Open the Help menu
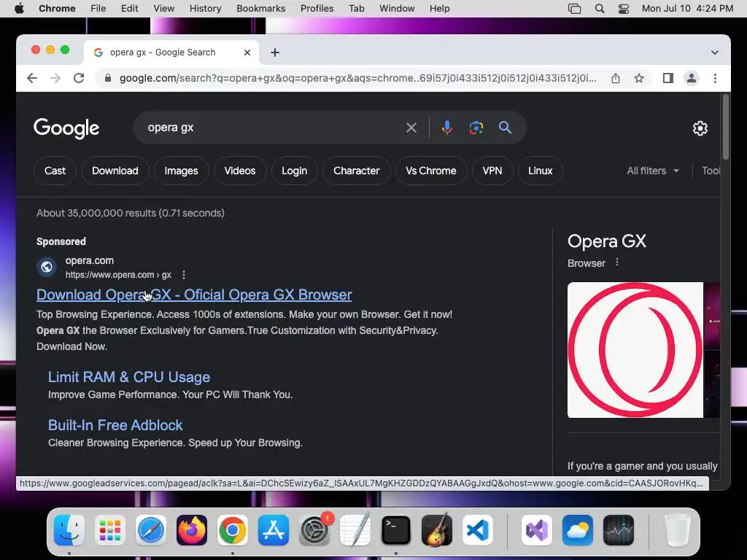747x560 pixels. pos(439,9)
